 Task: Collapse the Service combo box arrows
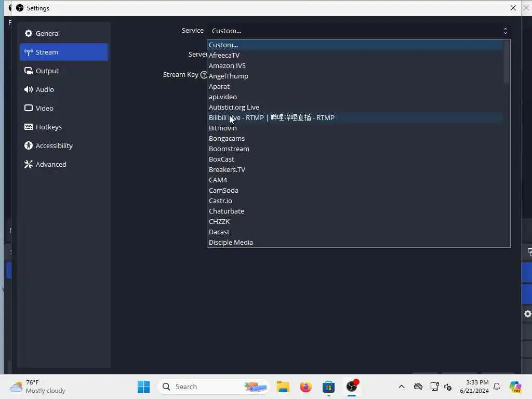(x=505, y=31)
